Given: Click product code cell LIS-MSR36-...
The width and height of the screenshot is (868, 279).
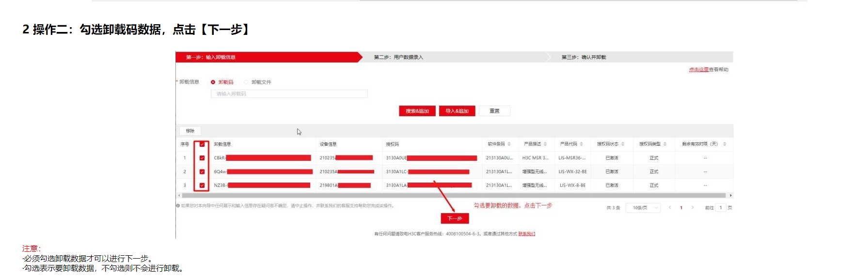Looking at the screenshot, I should coord(572,158).
